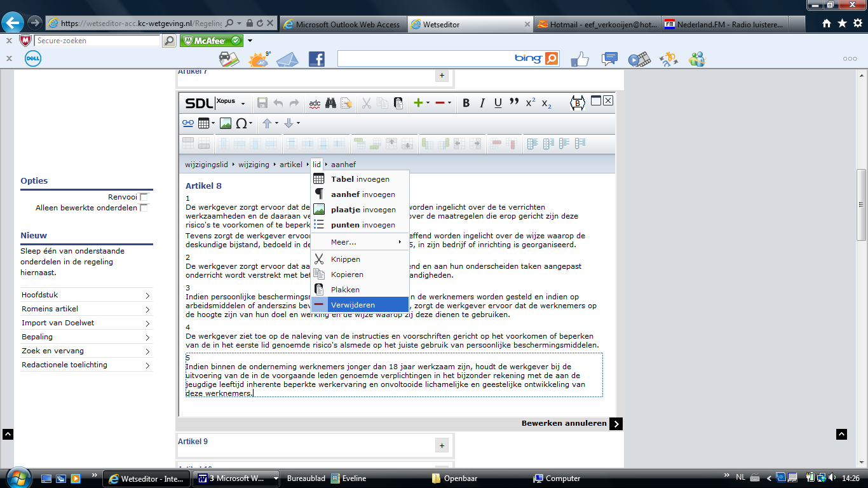Click the cut scissors icon in the editor toolbar

(x=367, y=103)
